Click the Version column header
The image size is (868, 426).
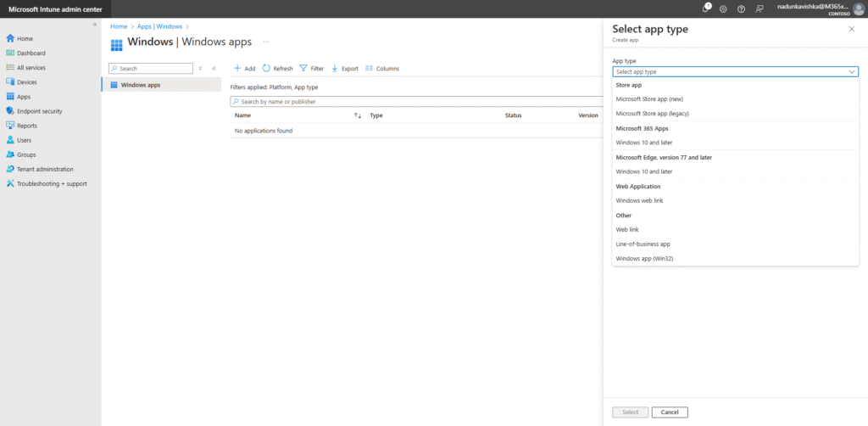pyautogui.click(x=588, y=115)
